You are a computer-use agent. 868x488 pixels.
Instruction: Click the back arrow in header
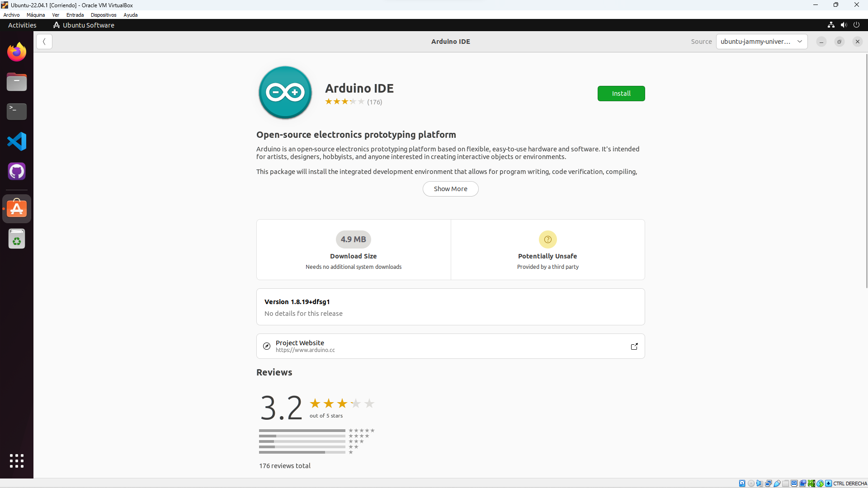click(x=44, y=42)
